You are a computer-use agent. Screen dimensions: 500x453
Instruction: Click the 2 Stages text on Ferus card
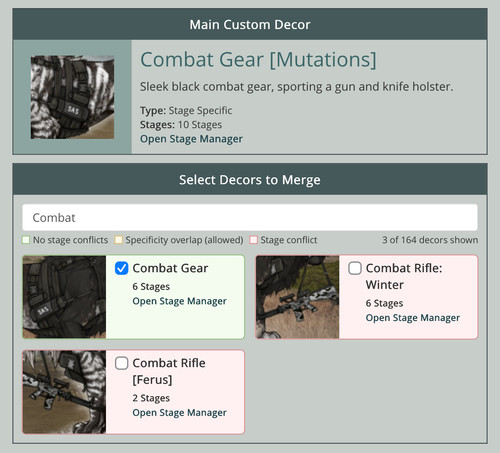tap(151, 398)
